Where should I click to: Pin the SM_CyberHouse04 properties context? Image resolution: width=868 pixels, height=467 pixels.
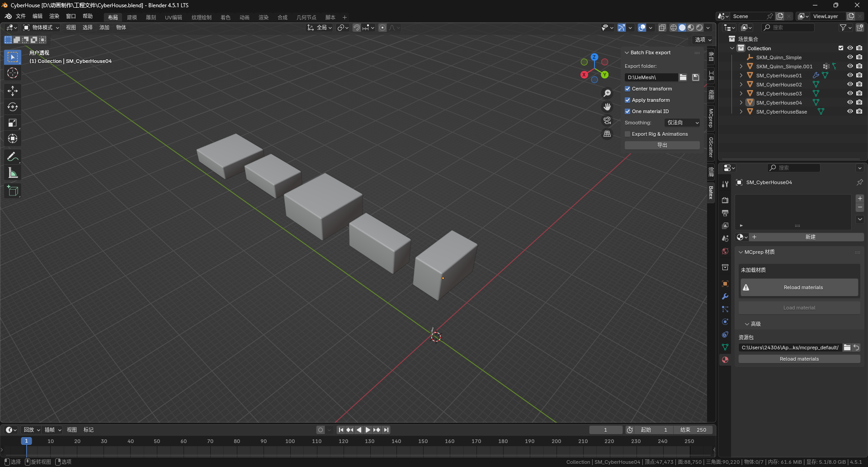point(859,182)
